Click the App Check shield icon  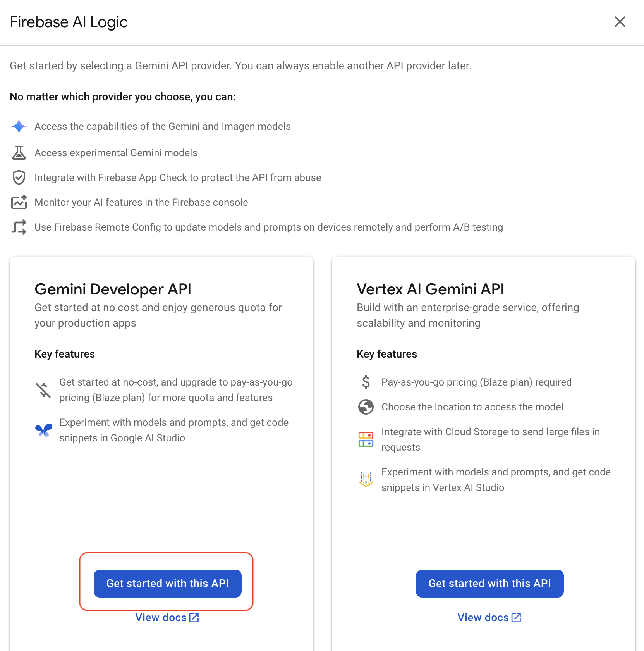click(19, 177)
